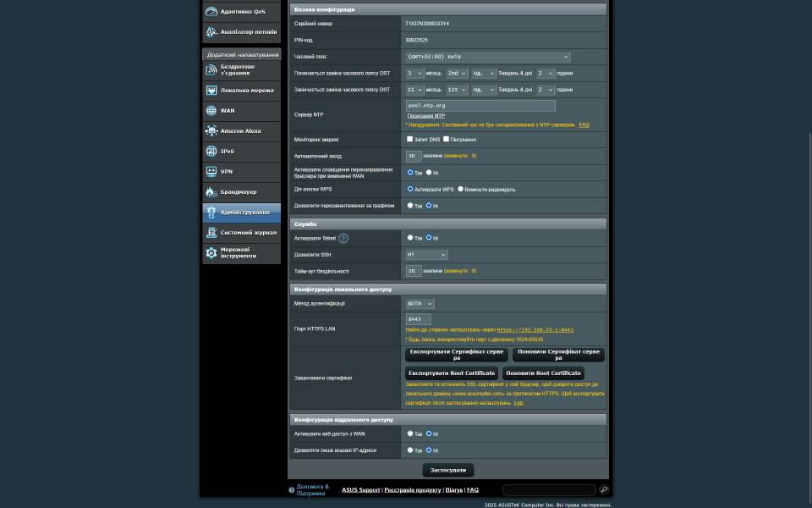Open the SSH permission dropdown
Image resolution: width=812 pixels, height=508 pixels.
[425, 254]
